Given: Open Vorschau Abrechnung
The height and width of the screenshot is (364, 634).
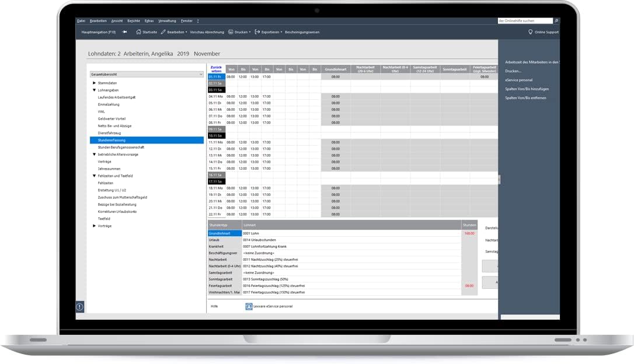Looking at the screenshot, I should click(207, 32).
